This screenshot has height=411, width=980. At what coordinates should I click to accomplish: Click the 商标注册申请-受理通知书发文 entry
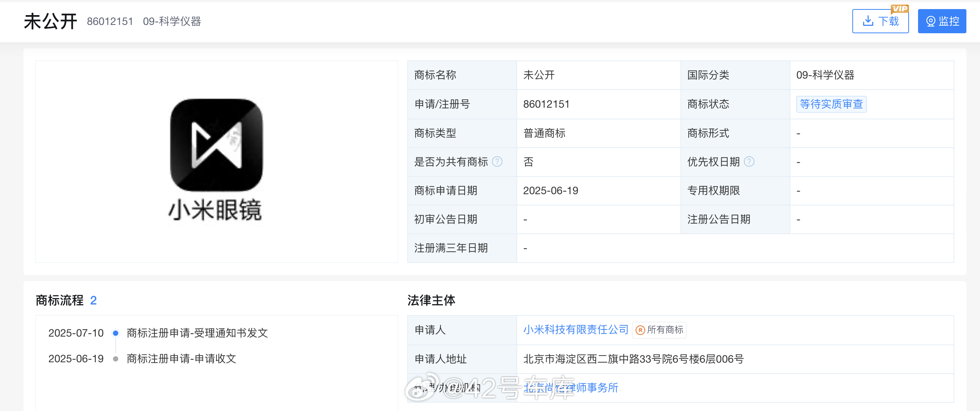(197, 333)
